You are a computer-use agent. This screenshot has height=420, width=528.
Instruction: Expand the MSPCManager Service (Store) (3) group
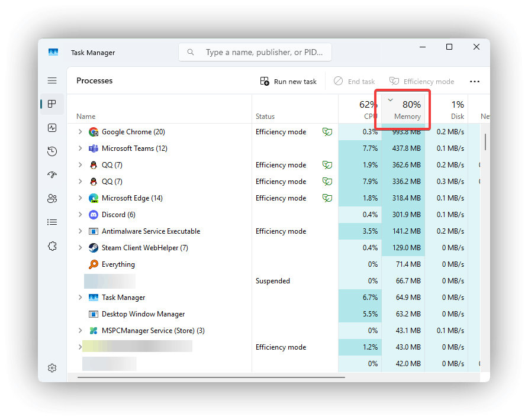tap(80, 330)
